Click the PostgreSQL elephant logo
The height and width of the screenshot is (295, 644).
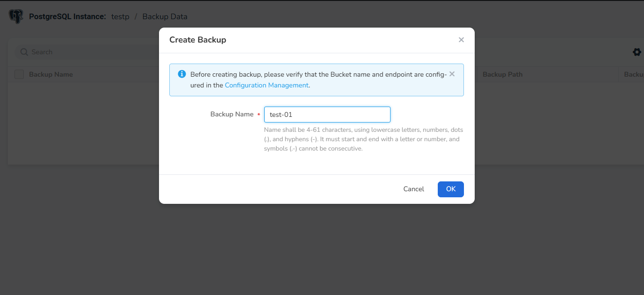[15, 16]
